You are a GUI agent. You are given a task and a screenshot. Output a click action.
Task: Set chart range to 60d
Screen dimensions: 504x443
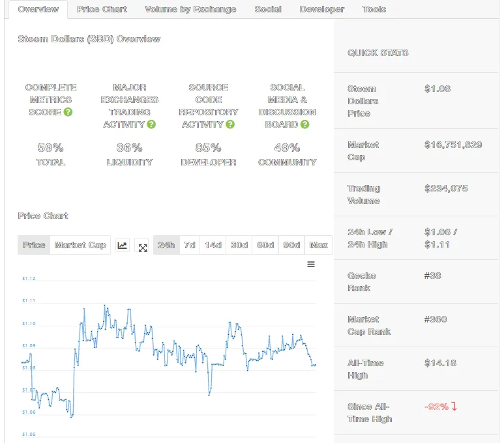[265, 245]
